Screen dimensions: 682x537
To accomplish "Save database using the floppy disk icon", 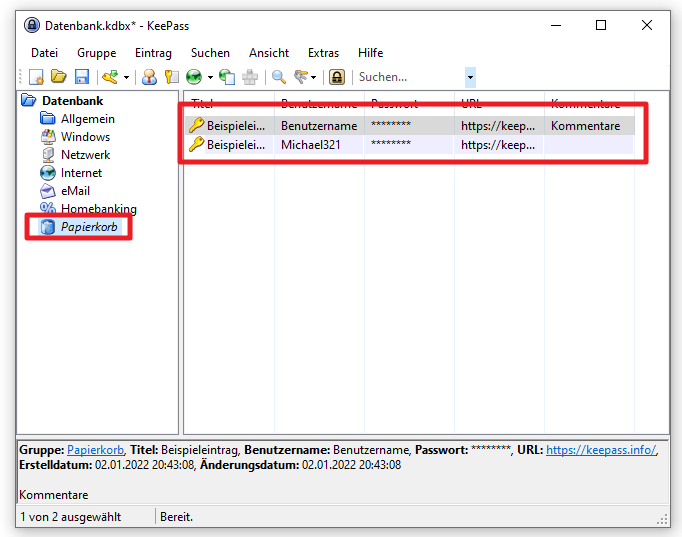I will 82,77.
